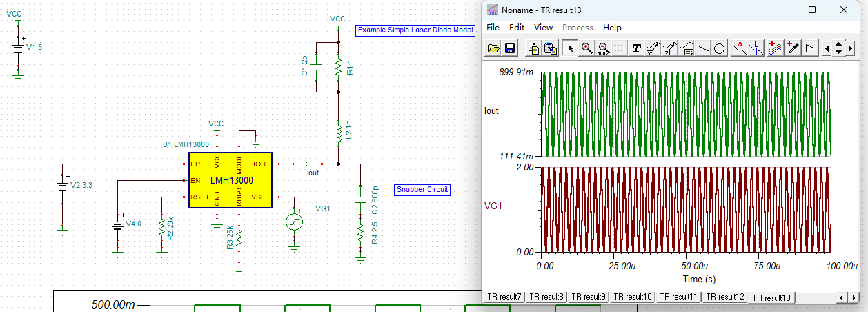Select the V4 0 battery source
The width and height of the screenshot is (868, 312).
tap(117, 224)
